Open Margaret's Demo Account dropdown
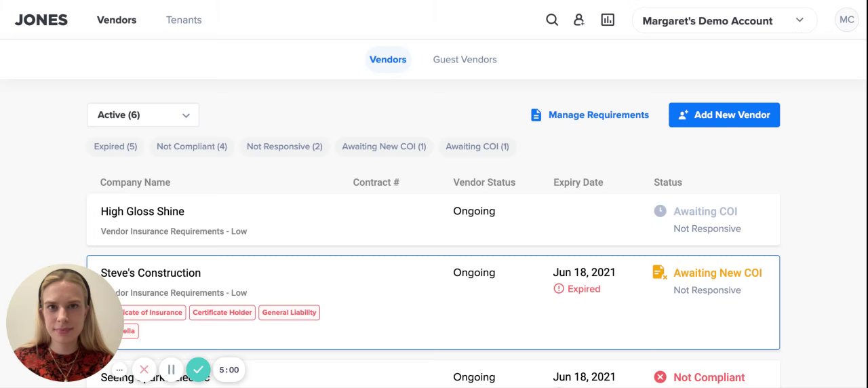 [724, 20]
